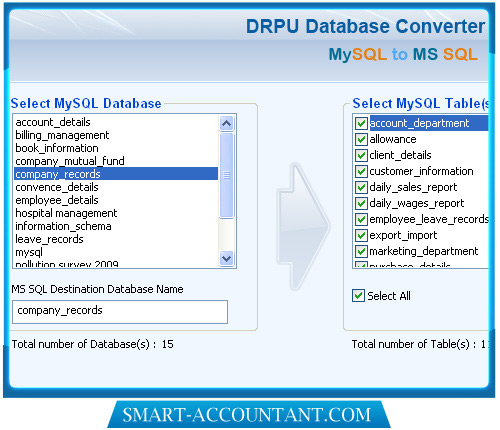
Task: Uncheck the daily_sales_report checkbox
Action: click(361, 187)
